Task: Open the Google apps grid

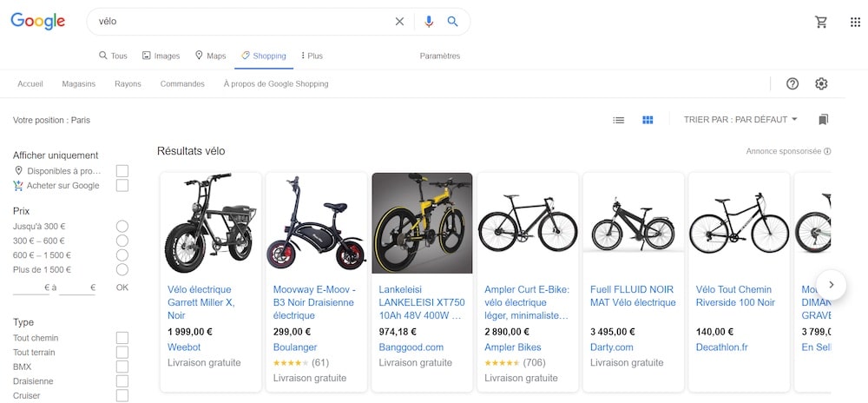Action: [x=855, y=22]
